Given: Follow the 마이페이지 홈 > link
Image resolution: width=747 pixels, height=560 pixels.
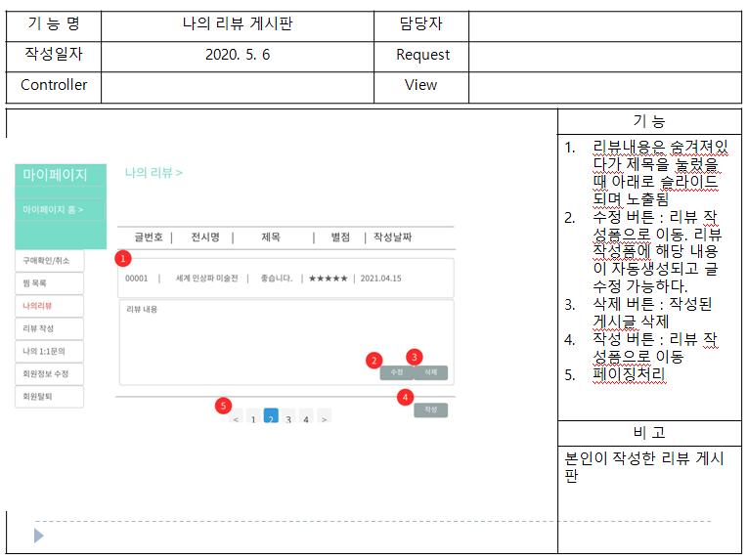Looking at the screenshot, I should (53, 209).
